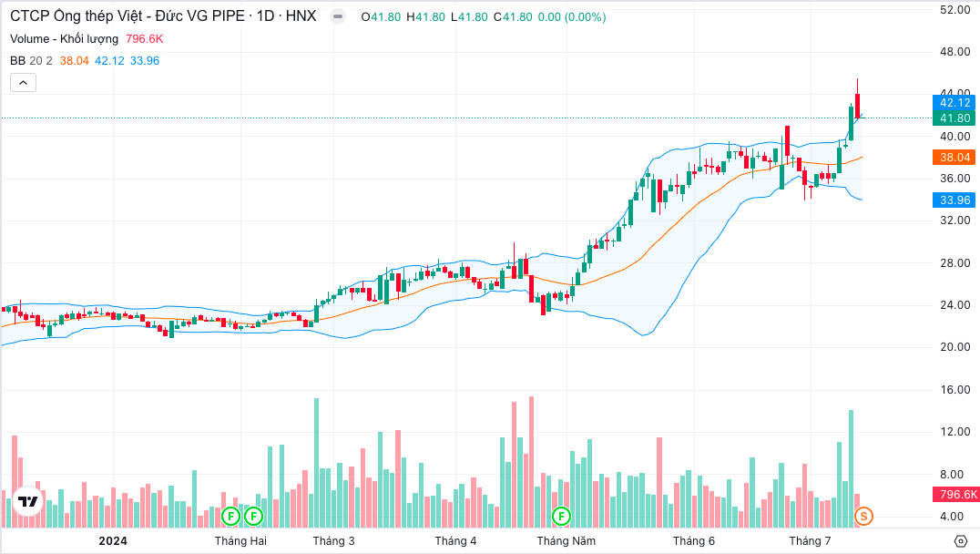The image size is (980, 554).
Task: Click the Tháng Hai label on time axis
Action: [x=240, y=541]
